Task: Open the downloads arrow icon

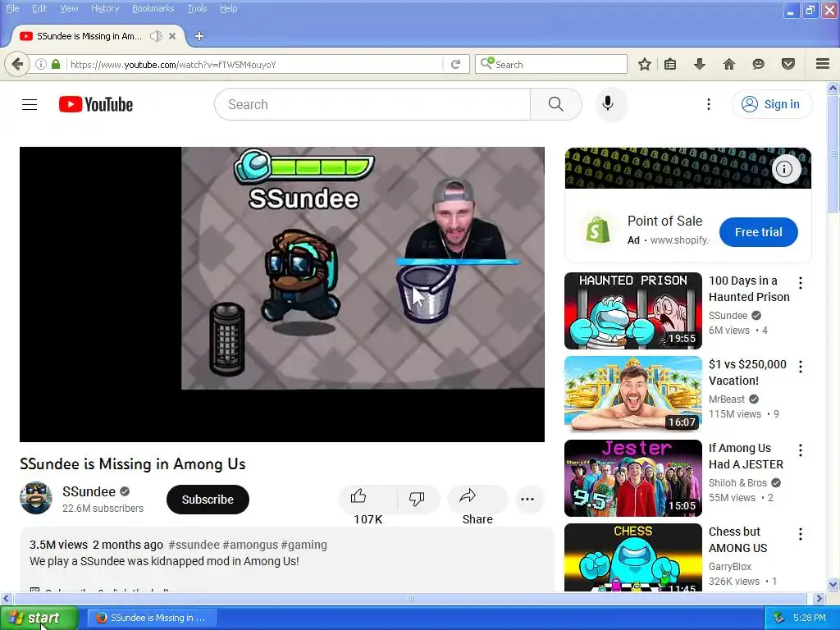Action: tap(700, 64)
